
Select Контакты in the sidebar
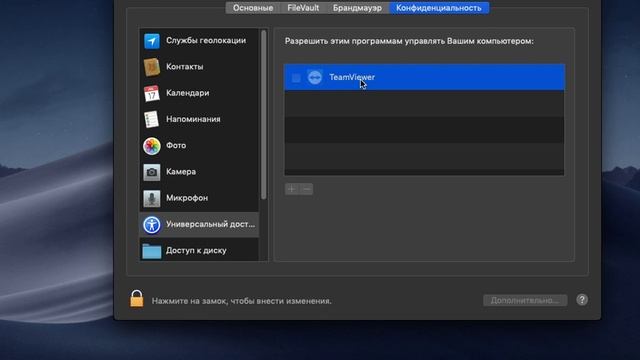pyautogui.click(x=199, y=67)
